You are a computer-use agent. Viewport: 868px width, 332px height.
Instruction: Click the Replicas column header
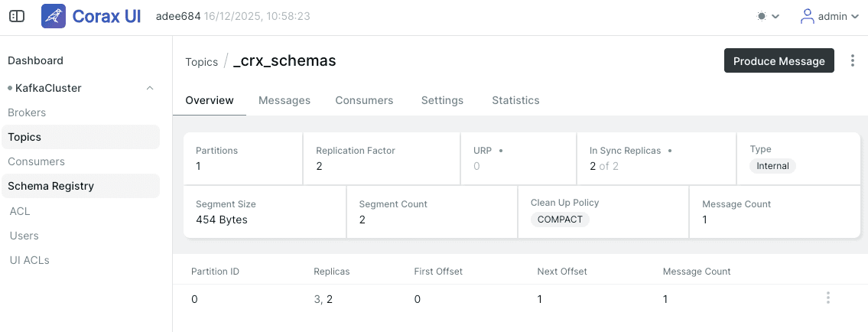point(332,272)
